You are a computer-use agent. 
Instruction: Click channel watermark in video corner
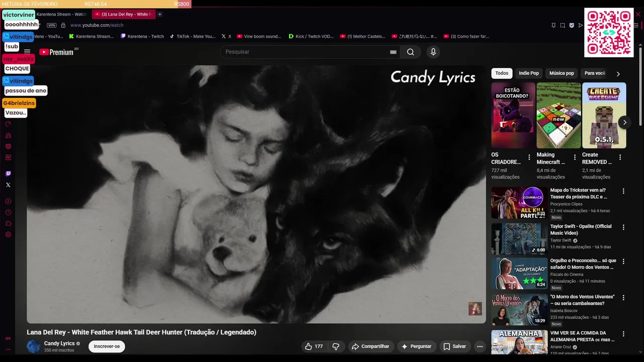pyautogui.click(x=475, y=309)
